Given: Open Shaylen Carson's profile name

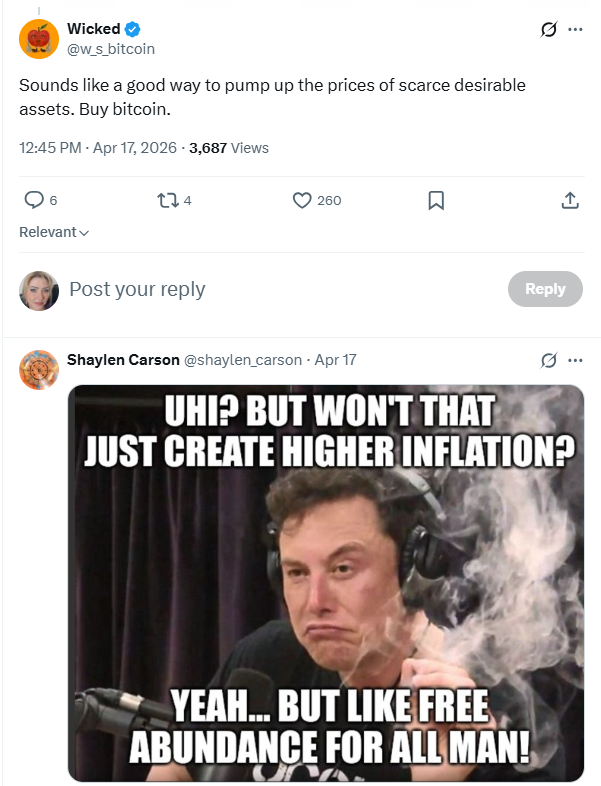Looking at the screenshot, I should tap(122, 360).
